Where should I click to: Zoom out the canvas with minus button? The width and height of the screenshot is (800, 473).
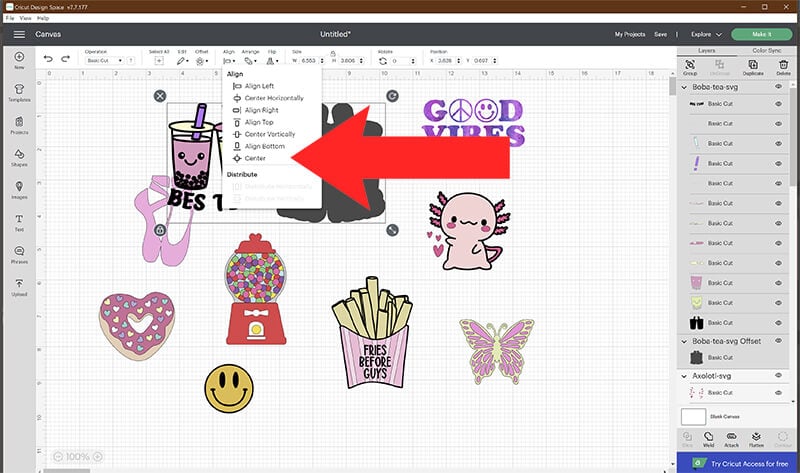coord(58,457)
